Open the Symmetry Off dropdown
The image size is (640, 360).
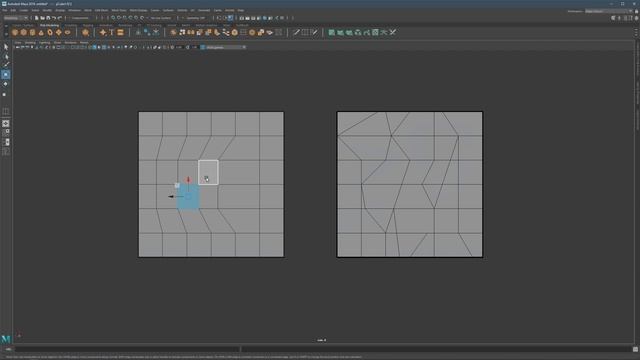pyautogui.click(x=196, y=18)
